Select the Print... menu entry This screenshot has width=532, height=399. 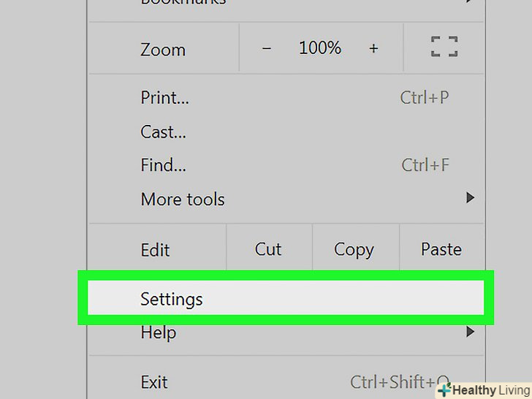click(x=164, y=97)
